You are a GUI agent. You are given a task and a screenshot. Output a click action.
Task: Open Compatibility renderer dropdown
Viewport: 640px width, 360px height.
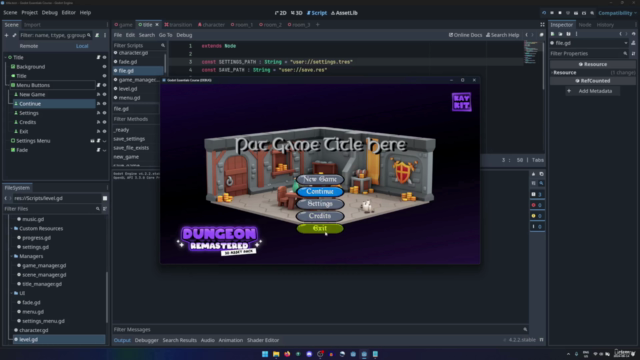(x=617, y=13)
